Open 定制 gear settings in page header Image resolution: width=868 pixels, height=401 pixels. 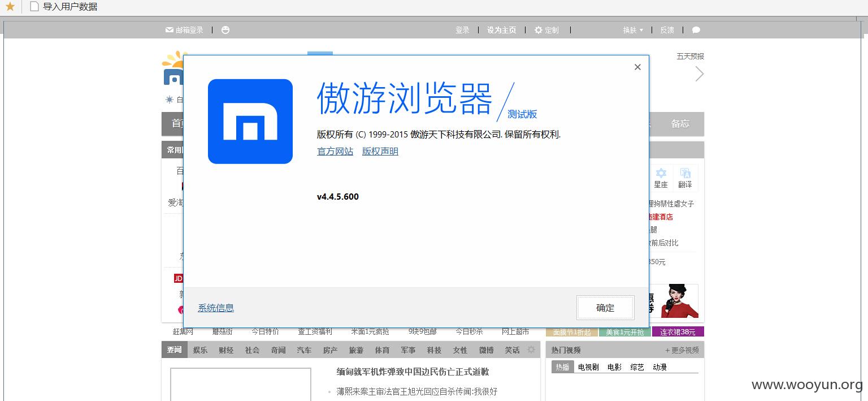[546, 30]
